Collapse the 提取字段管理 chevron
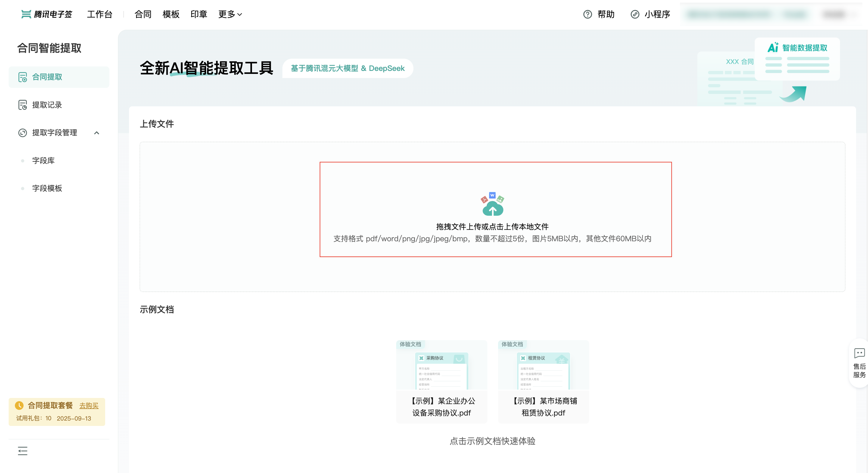The height and width of the screenshot is (473, 868). point(97,133)
